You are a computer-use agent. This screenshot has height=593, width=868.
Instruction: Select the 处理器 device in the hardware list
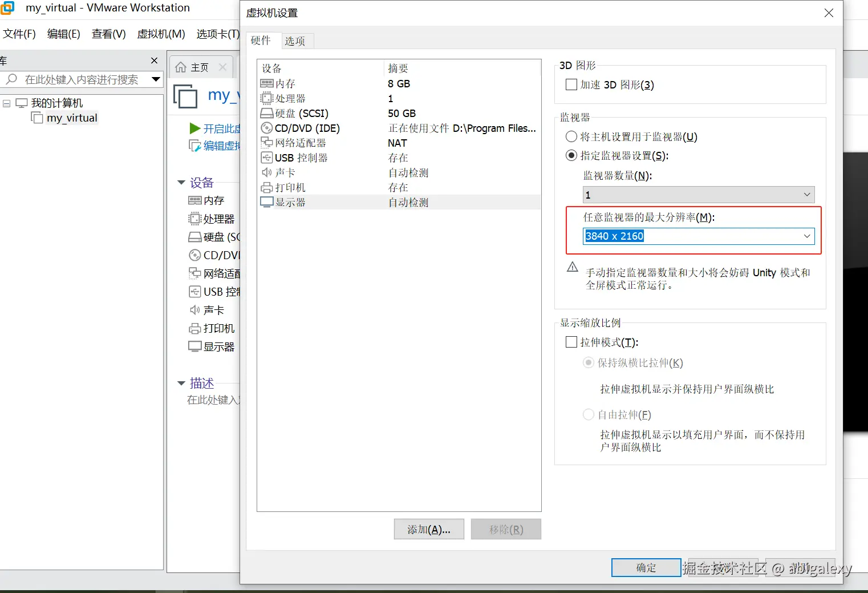click(283, 98)
